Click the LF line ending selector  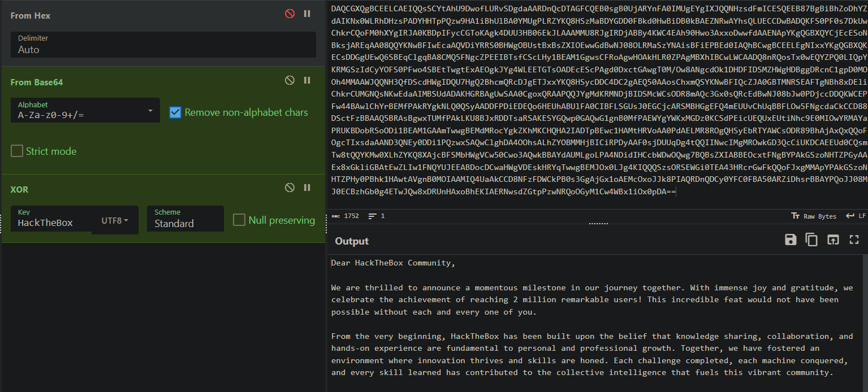point(856,216)
